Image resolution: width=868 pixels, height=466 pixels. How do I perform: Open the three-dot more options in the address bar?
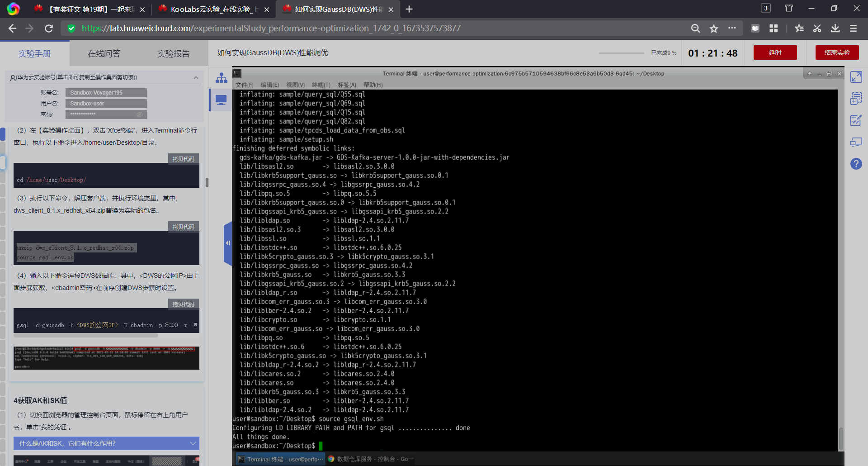pos(732,28)
